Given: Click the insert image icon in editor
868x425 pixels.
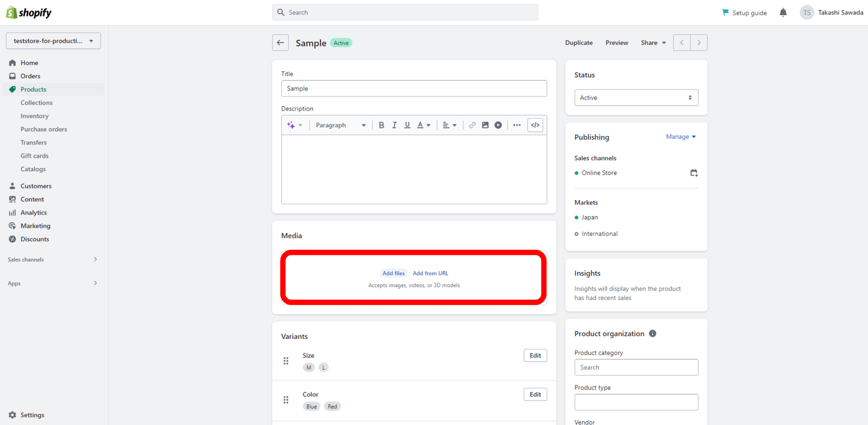Looking at the screenshot, I should [x=485, y=125].
